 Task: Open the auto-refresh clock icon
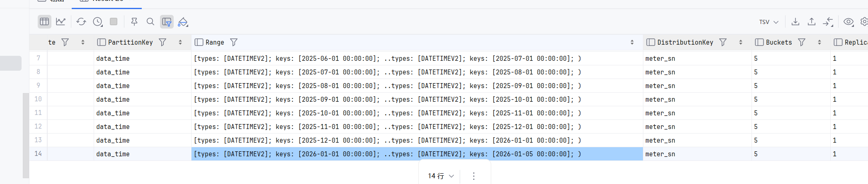[98, 22]
